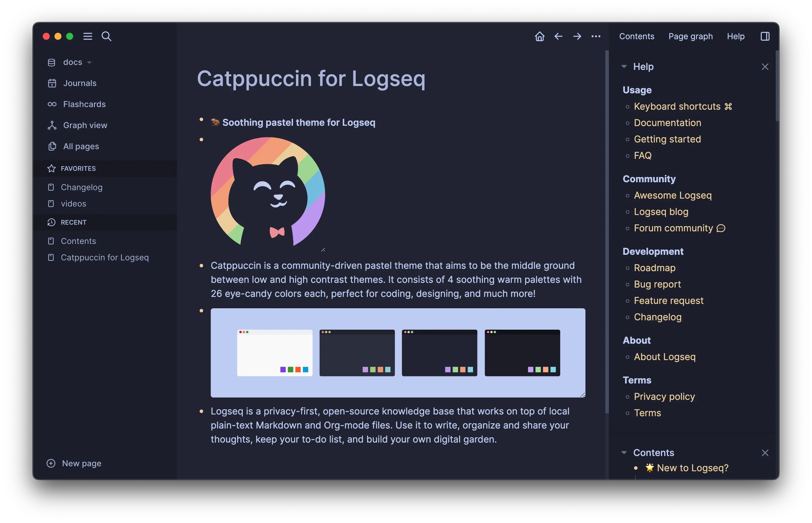Switch to the Page graph tab
Viewport: 812px width, 523px height.
coord(690,36)
